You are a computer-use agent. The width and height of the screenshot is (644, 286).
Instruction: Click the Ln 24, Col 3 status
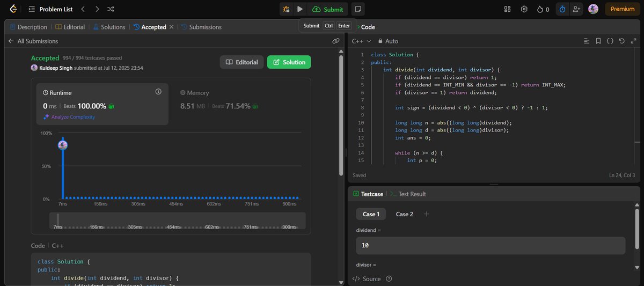click(x=622, y=175)
